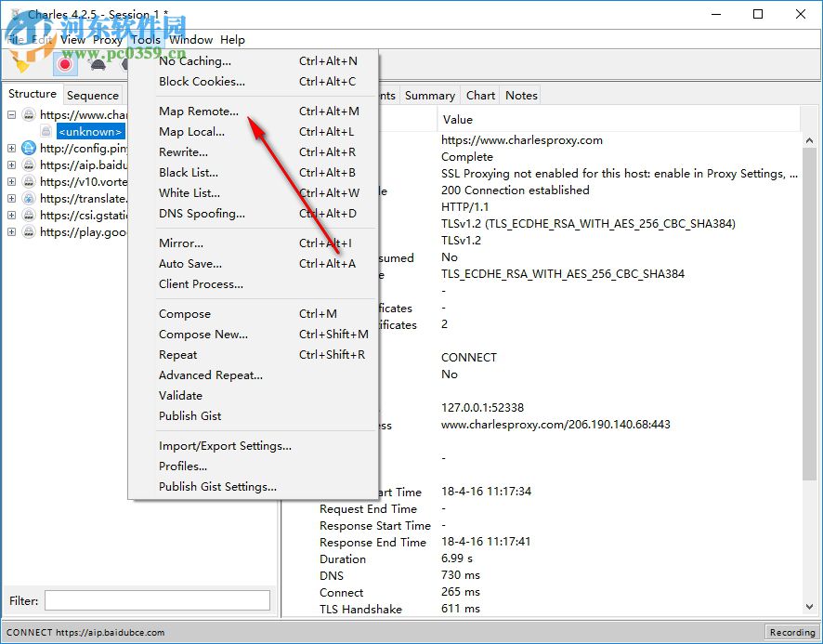Viewport: 823px width, 644px height.
Task: Expand the https://play.google tree node
Action: tap(11, 232)
